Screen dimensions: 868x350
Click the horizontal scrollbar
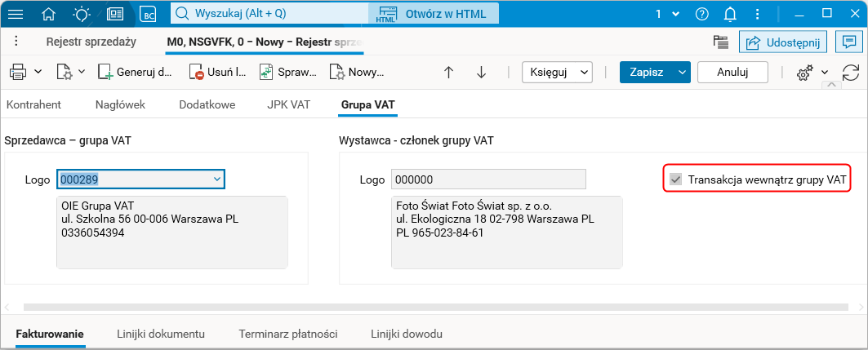[436, 306]
